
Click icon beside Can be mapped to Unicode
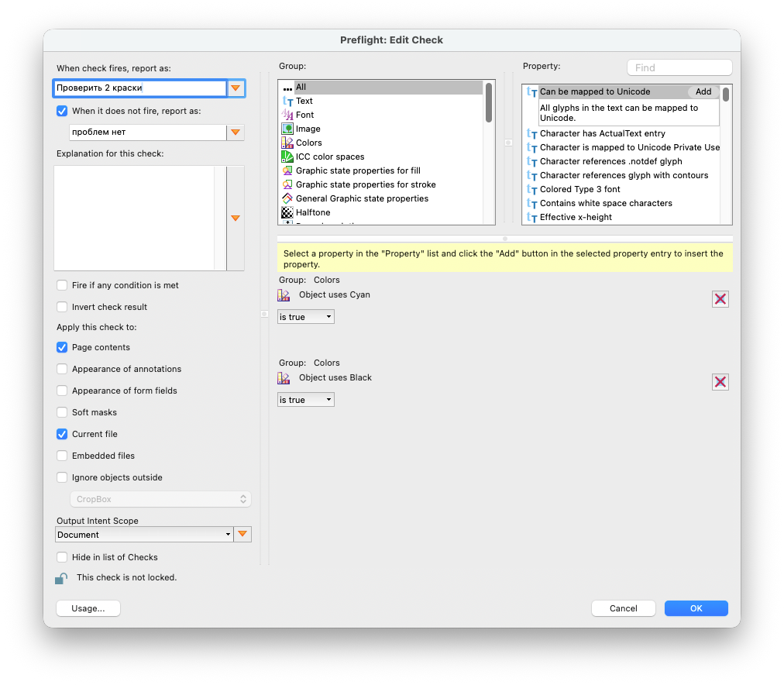(532, 92)
